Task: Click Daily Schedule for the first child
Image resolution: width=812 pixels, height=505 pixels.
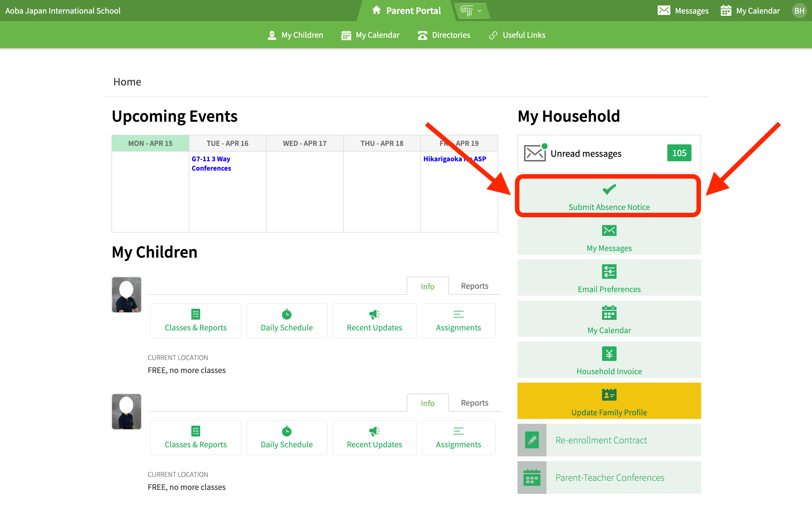Action: click(286, 321)
